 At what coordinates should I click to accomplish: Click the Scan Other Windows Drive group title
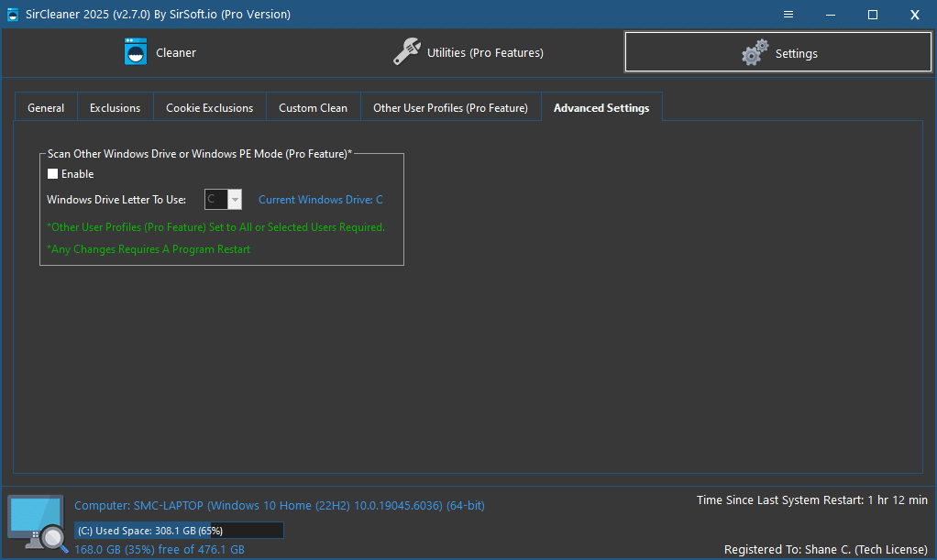(x=200, y=154)
